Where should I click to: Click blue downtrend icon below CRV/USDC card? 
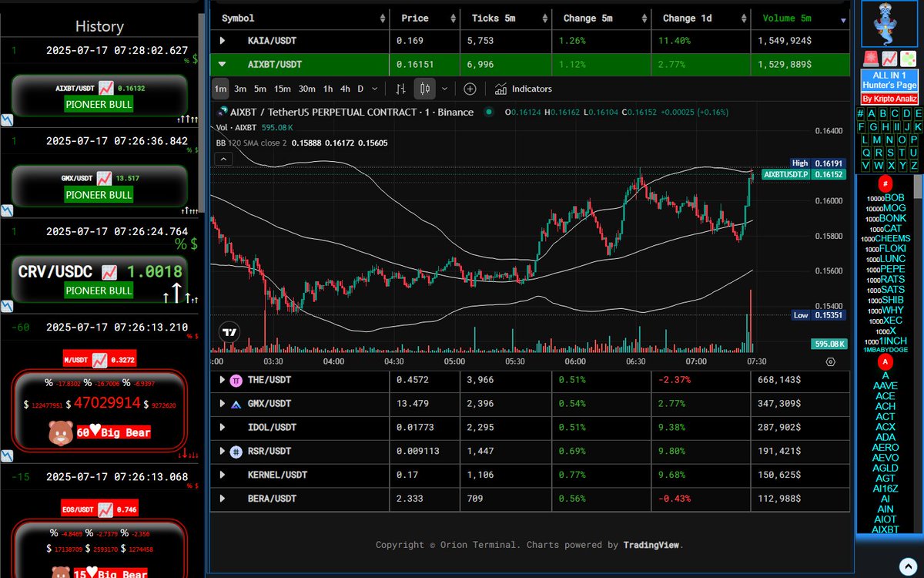click(x=6, y=304)
